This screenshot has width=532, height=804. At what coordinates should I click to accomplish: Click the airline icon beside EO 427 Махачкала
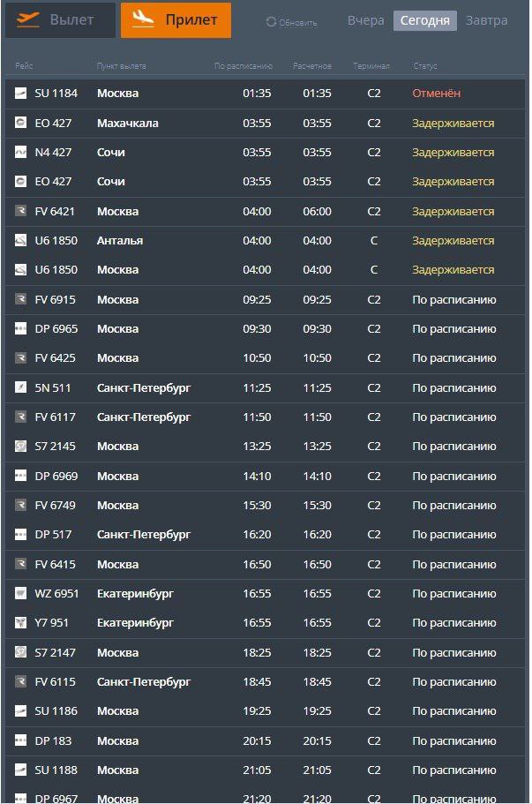pos(20,123)
